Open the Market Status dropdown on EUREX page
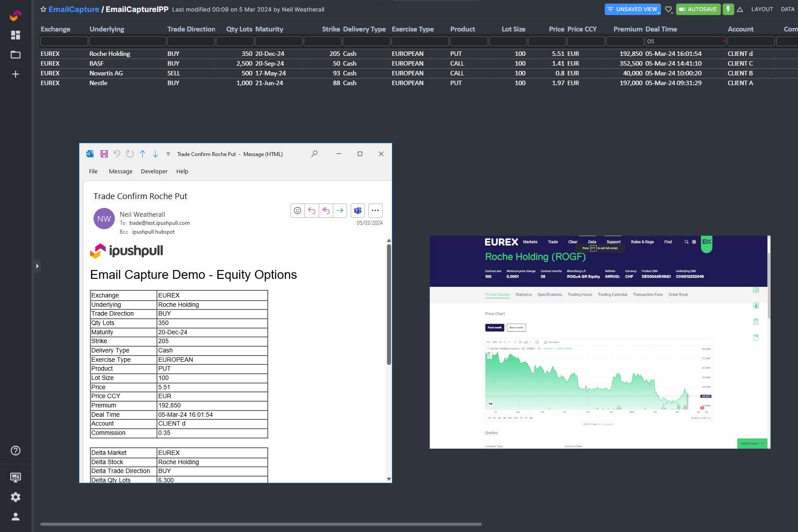The height and width of the screenshot is (532, 798). 752,443
